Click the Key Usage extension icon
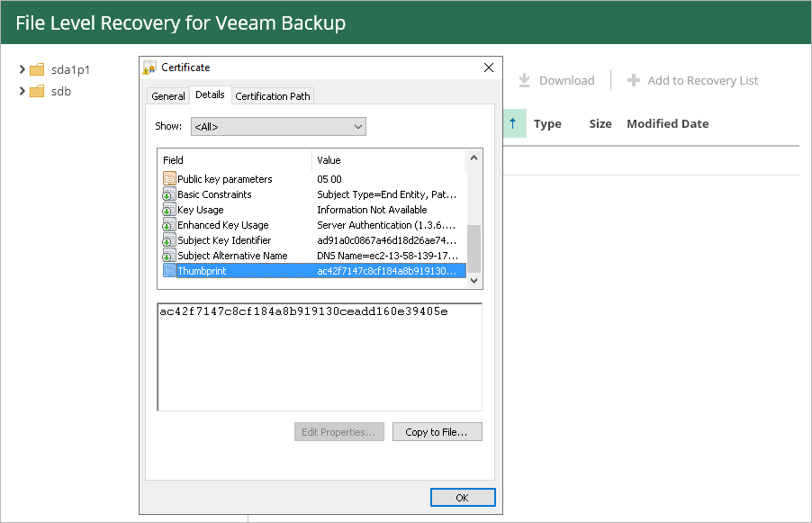 pos(168,210)
